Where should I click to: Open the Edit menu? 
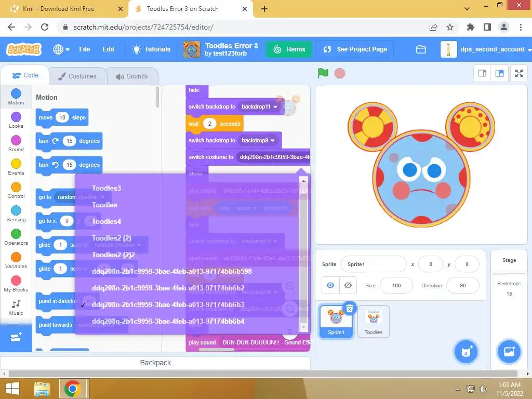108,49
